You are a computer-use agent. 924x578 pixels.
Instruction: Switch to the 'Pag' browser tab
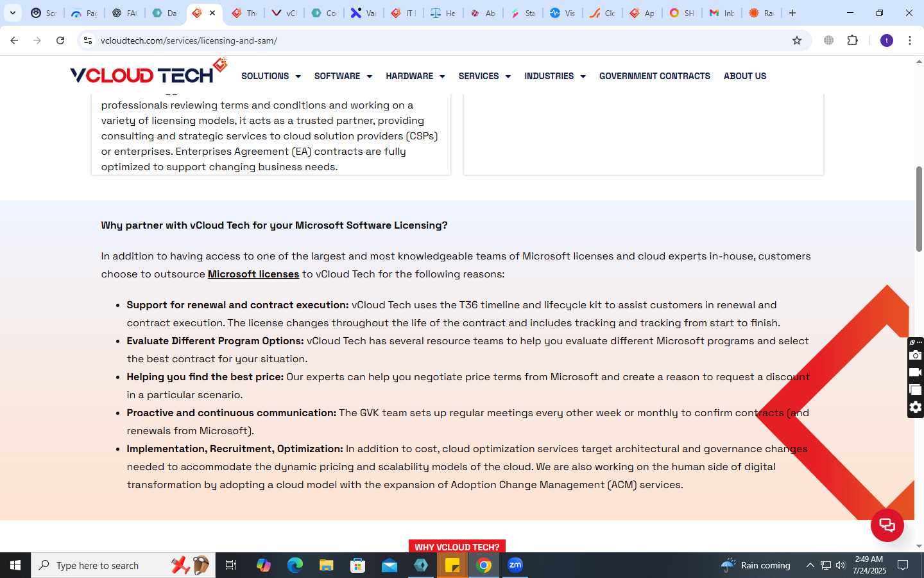84,13
